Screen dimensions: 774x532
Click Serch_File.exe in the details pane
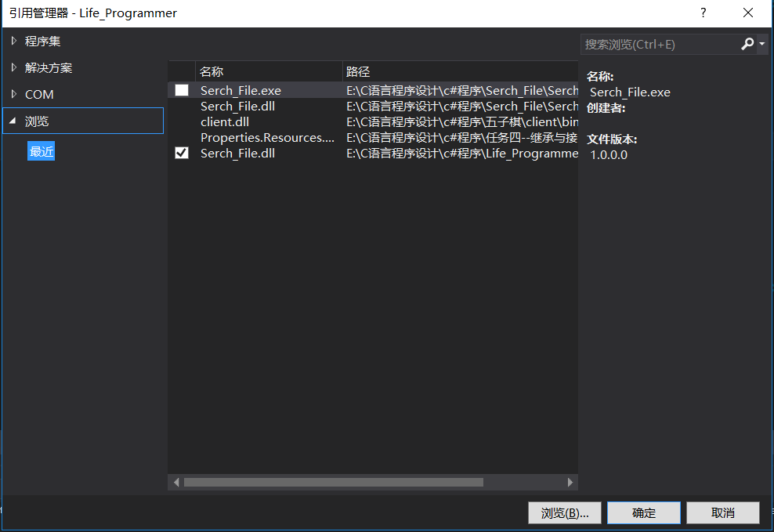(x=630, y=92)
